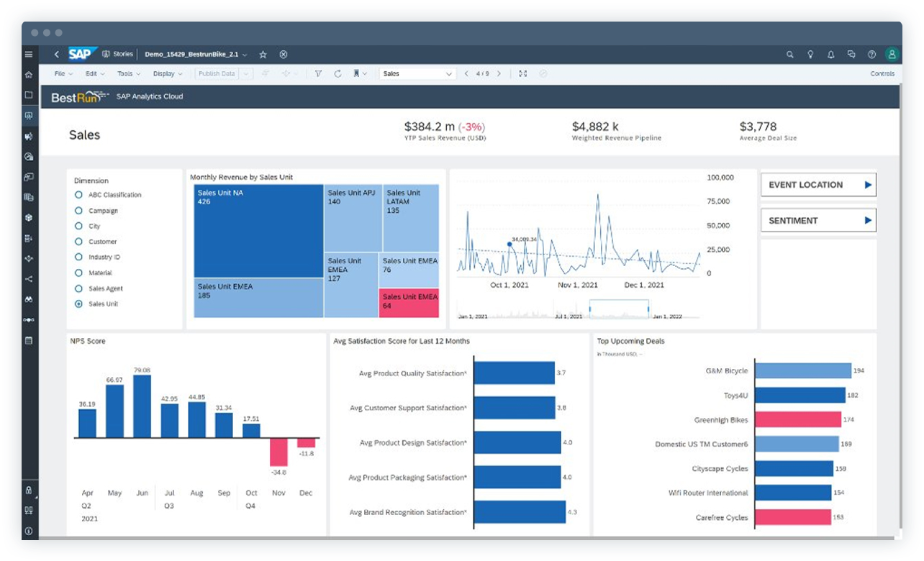The width and height of the screenshot is (924, 561).
Task: Open the filter funnel in toolbar
Action: [318, 73]
